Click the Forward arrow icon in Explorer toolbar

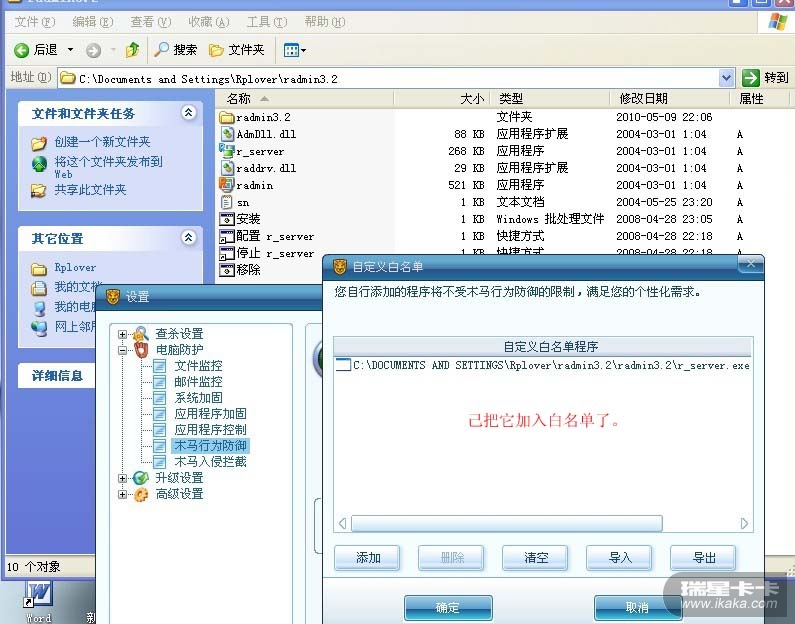(93, 50)
